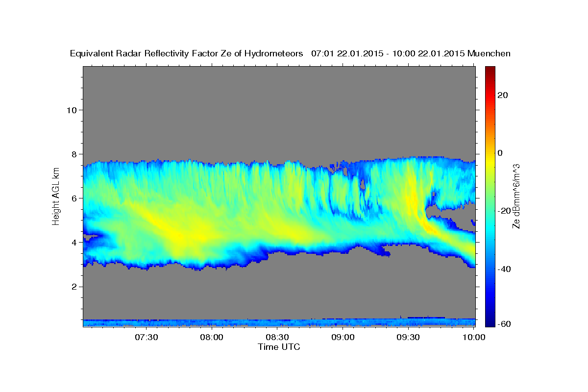Click the height tick label '6'
Viewport: 588px width, 392px height.
point(73,198)
